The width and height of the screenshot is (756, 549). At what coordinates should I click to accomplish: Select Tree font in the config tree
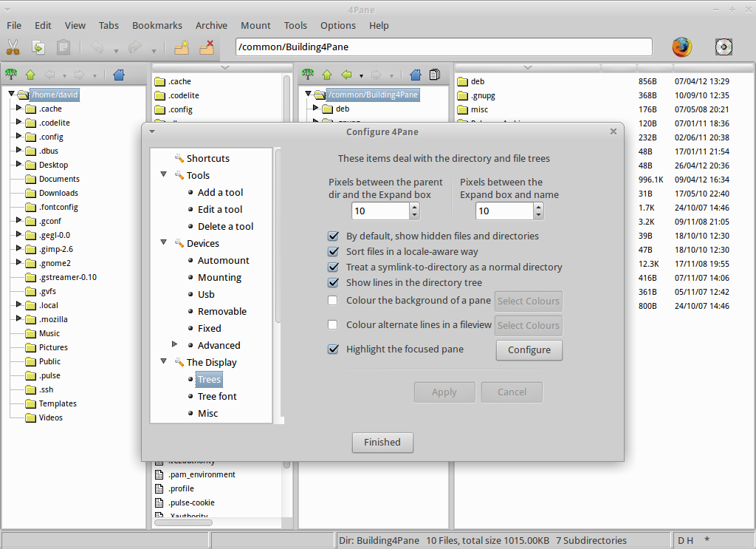[217, 397]
